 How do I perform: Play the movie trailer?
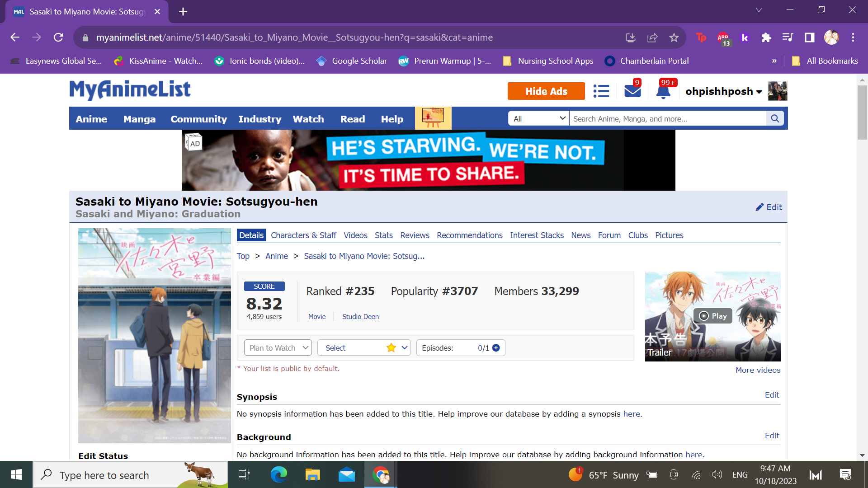(x=712, y=316)
